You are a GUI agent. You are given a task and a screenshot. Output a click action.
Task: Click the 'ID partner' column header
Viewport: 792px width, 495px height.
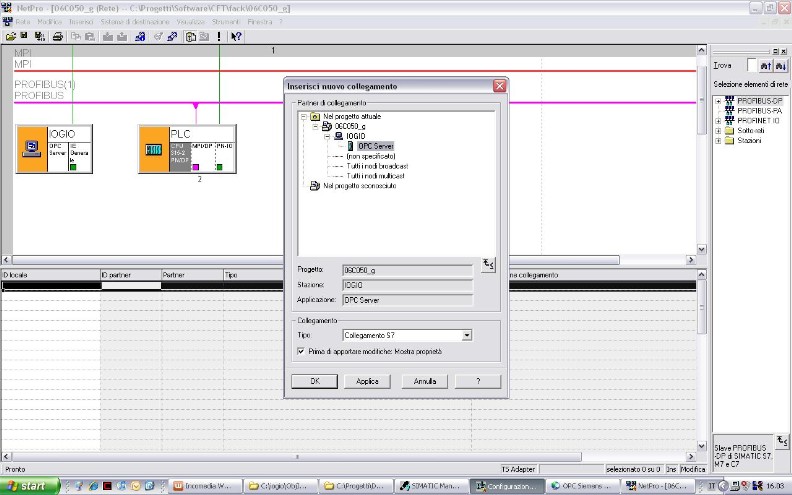coord(130,275)
